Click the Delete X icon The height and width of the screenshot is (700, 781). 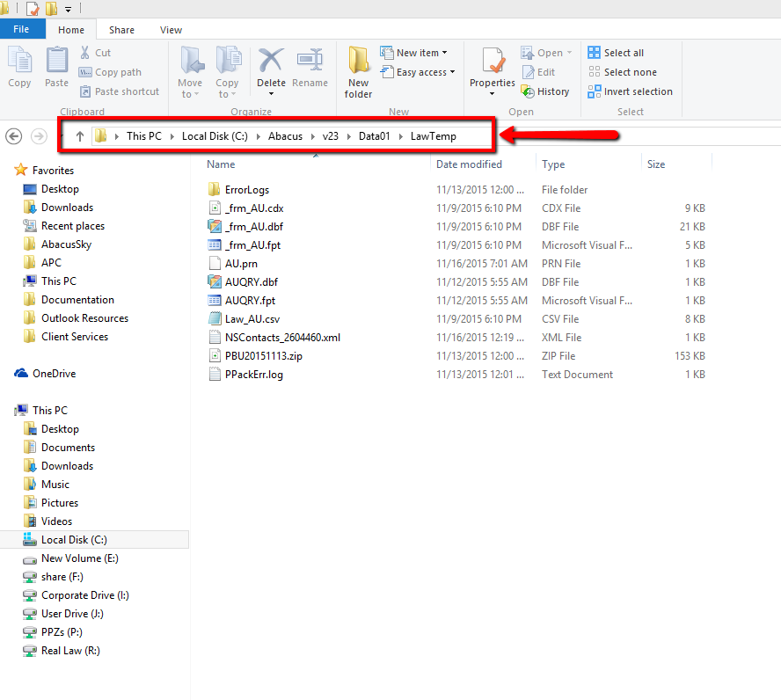coord(271,62)
